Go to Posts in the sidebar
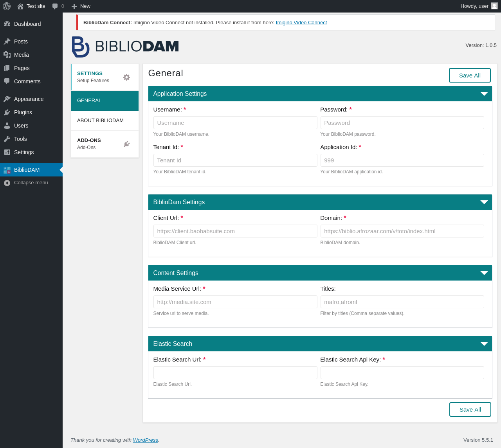This screenshot has height=448, width=501. coord(31,41)
